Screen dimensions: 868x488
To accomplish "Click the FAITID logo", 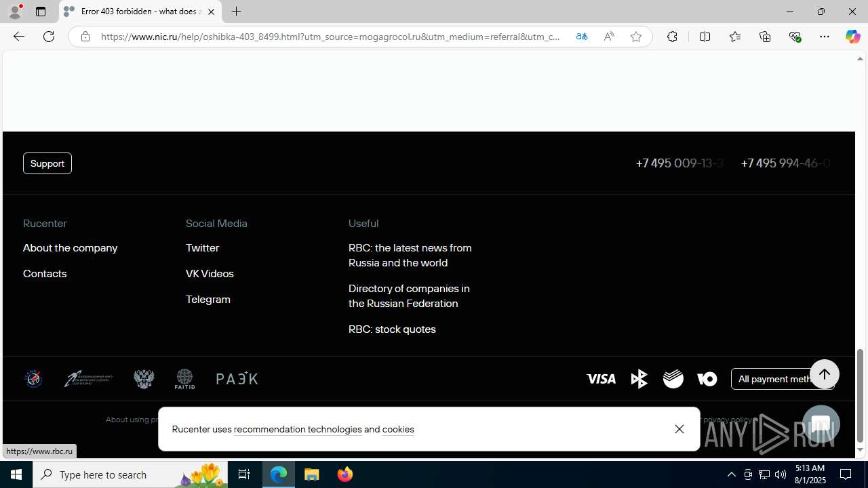I will click(184, 379).
